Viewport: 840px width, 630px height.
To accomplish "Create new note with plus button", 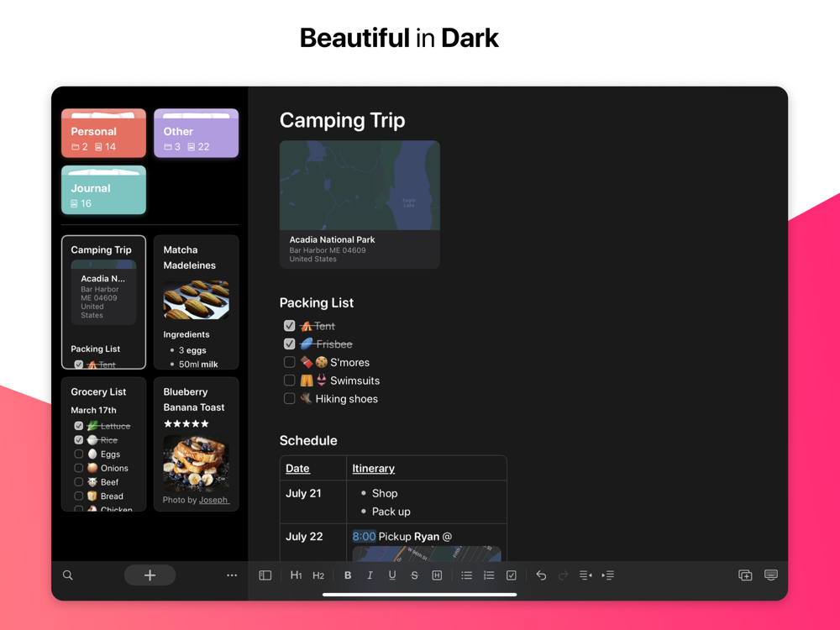I will 150,575.
